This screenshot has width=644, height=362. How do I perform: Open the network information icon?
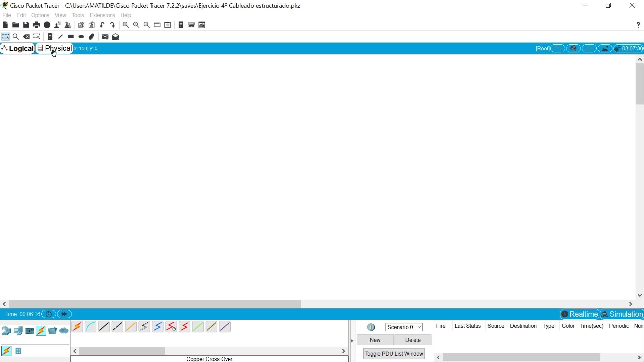click(x=47, y=25)
